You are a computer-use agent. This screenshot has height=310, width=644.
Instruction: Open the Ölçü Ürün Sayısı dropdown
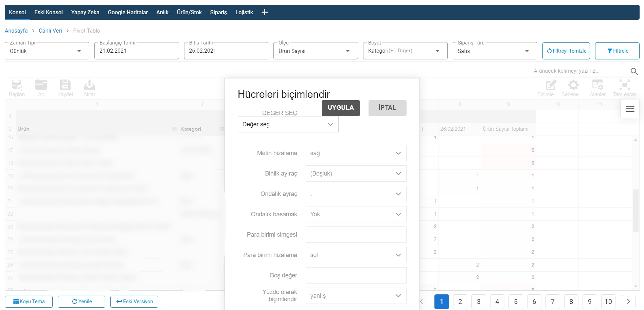tap(316, 51)
